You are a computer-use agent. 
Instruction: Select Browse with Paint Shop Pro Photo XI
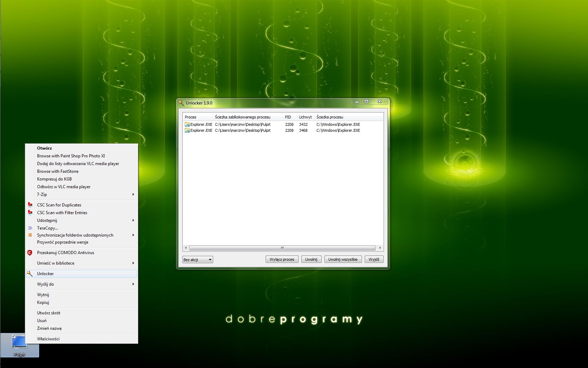tap(82, 156)
